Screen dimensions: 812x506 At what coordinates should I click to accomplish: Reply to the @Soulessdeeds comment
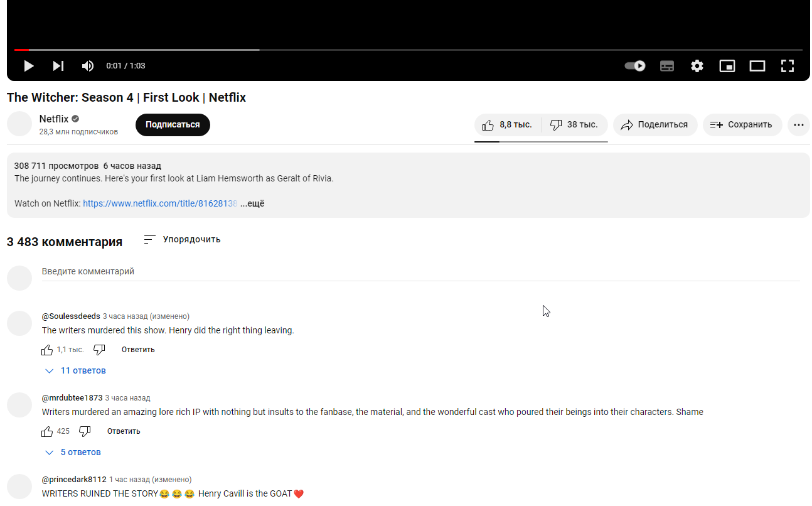coord(138,350)
